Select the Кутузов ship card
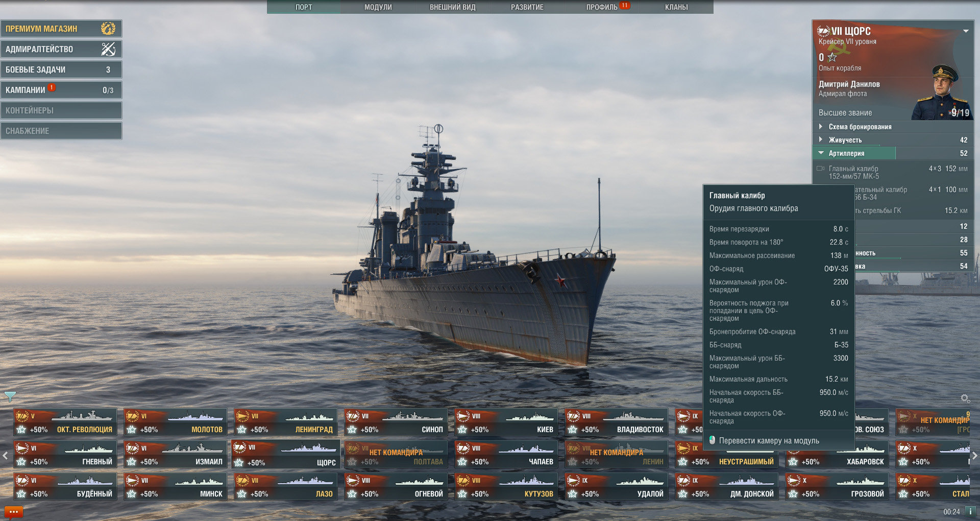 506,487
